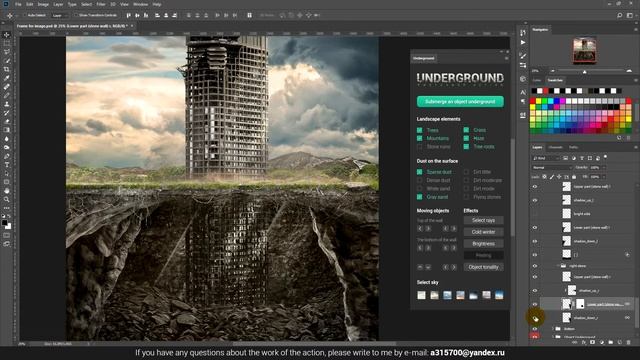Screen dimensions: 640x360
Task: Open the File menu
Action: [18, 4]
